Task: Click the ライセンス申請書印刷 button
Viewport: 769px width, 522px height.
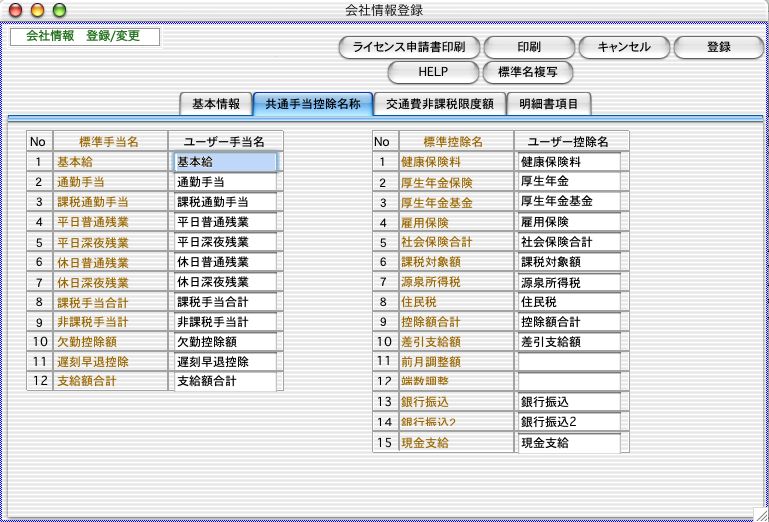Action: (x=410, y=47)
